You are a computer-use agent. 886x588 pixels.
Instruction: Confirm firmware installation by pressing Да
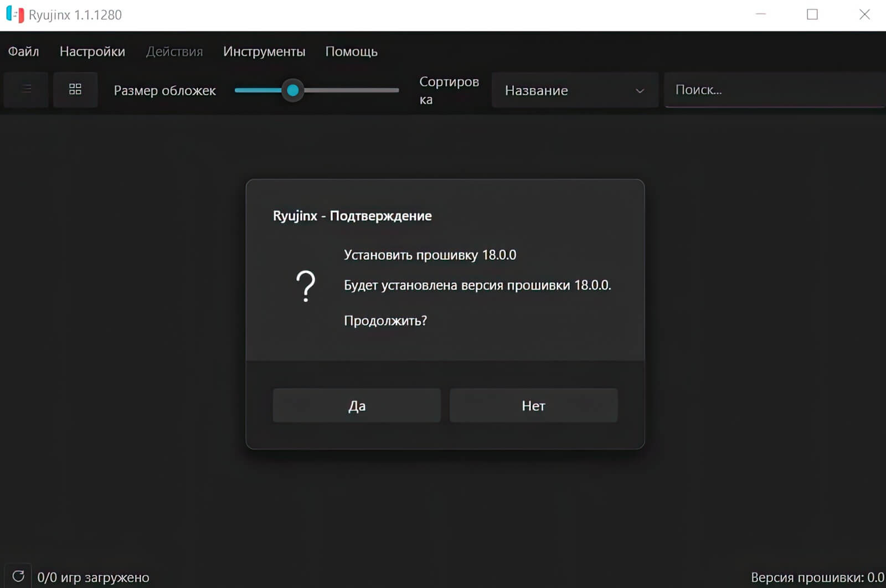[x=356, y=405]
